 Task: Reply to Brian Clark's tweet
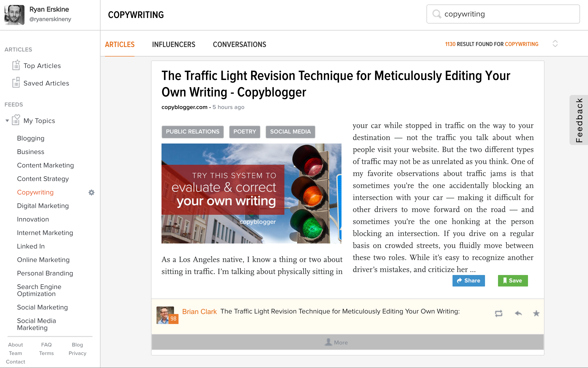[x=518, y=313]
